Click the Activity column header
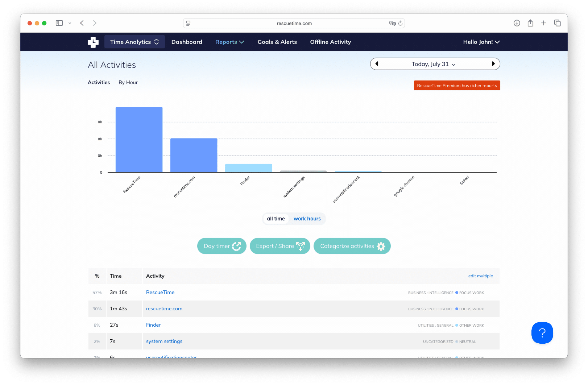 (x=155, y=276)
